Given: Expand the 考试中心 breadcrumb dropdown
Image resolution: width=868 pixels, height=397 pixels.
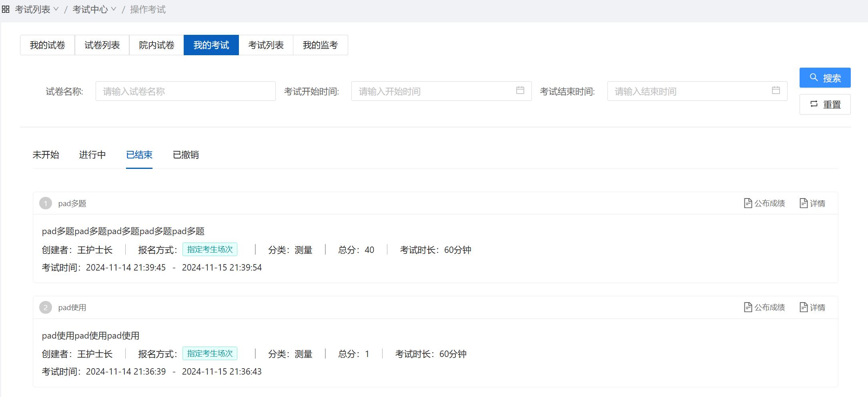Looking at the screenshot, I should pos(114,9).
